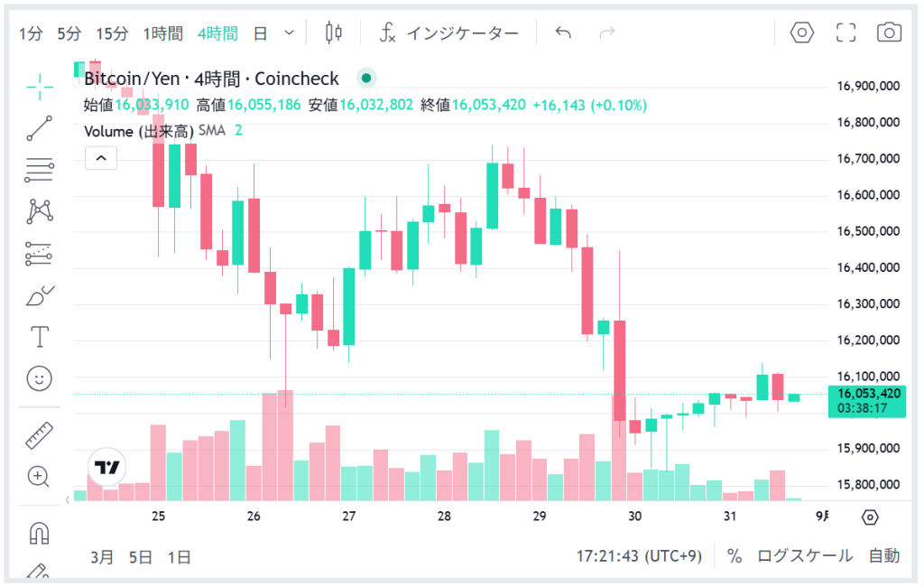Set the 3月 date range
924x587 pixels.
(102, 556)
